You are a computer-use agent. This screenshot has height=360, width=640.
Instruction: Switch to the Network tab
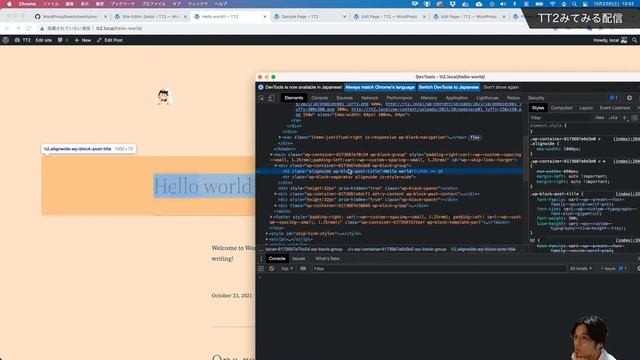[x=369, y=98]
